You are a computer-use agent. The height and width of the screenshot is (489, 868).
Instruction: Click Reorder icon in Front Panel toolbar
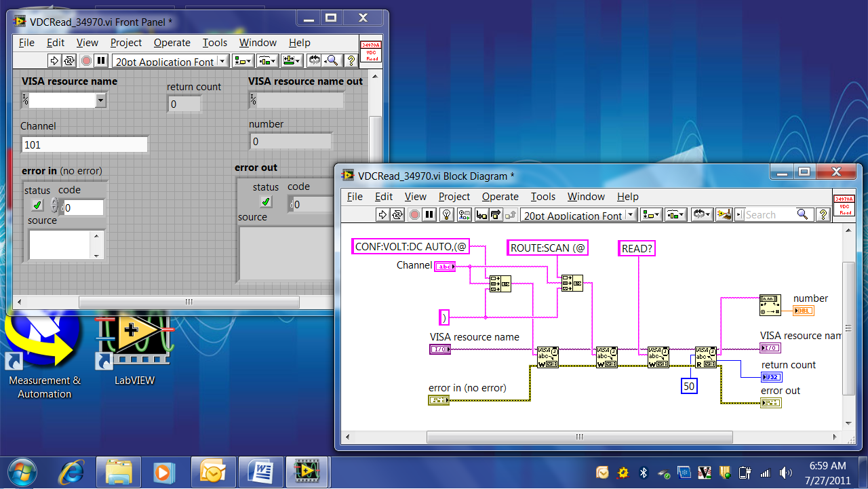tap(315, 60)
